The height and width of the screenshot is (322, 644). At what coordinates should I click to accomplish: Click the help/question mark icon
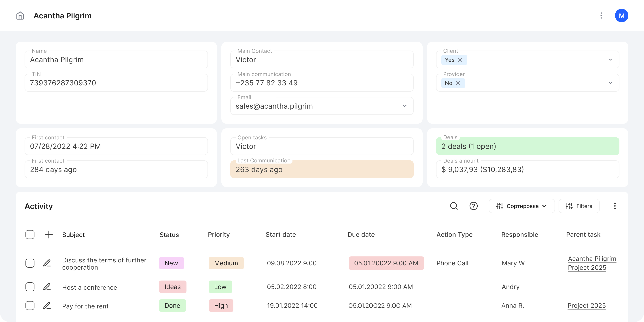point(474,206)
